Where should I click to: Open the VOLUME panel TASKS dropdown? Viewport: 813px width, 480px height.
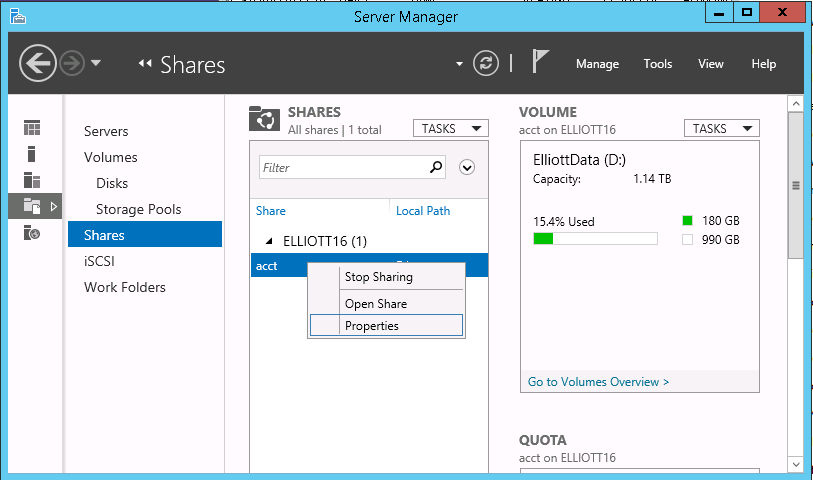(x=722, y=128)
